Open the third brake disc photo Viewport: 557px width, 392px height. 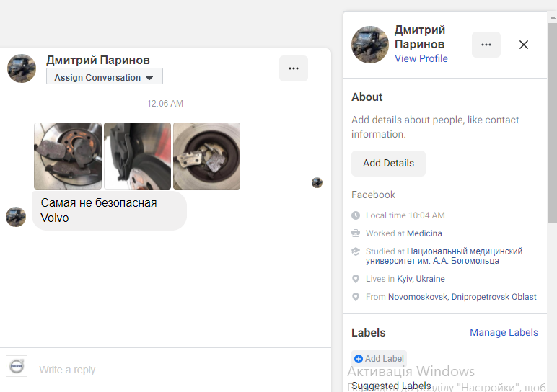point(206,156)
